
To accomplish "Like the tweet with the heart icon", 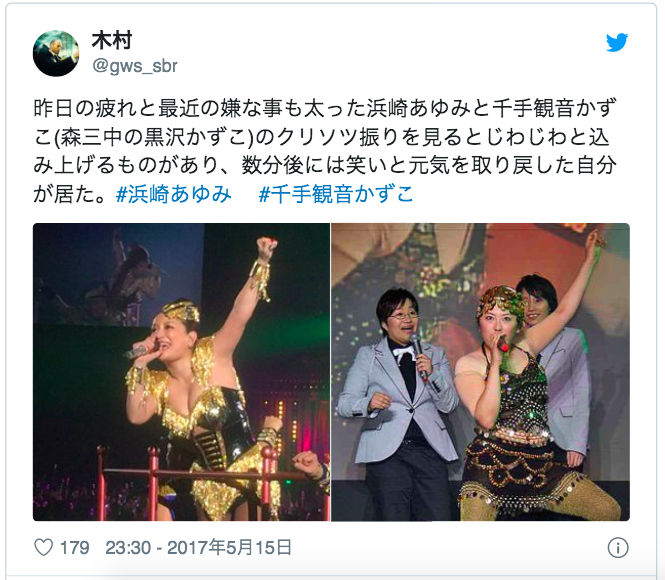I will coord(43,547).
